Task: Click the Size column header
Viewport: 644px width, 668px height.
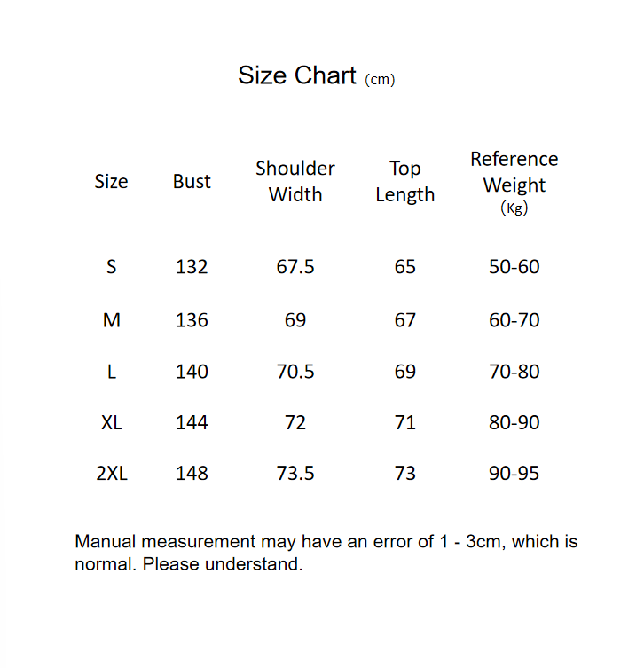Action: click(111, 182)
